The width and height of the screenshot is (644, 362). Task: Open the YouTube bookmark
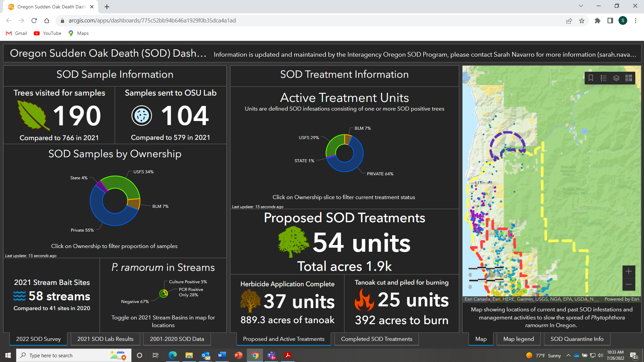[x=48, y=33]
